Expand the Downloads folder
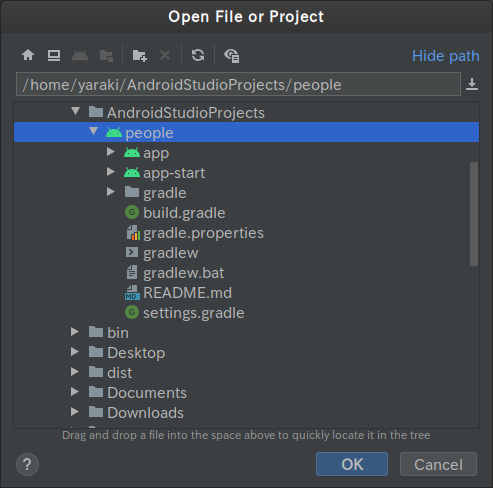493x488 pixels. [x=75, y=412]
